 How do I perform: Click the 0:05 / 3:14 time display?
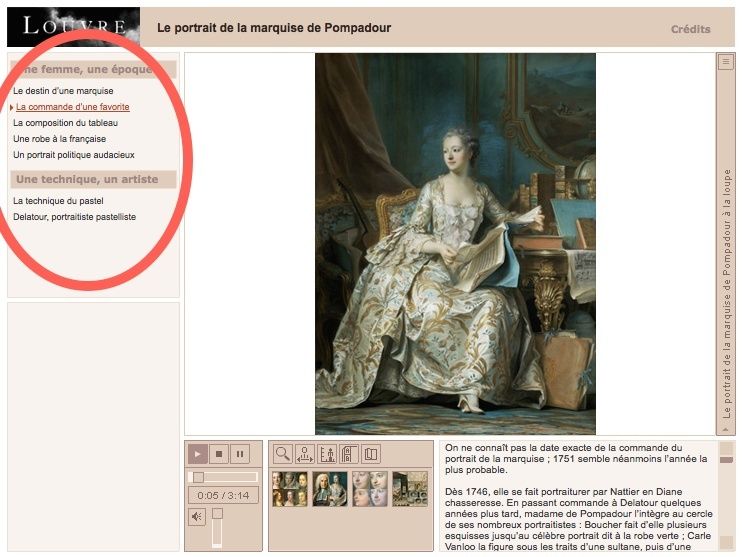[x=223, y=496]
